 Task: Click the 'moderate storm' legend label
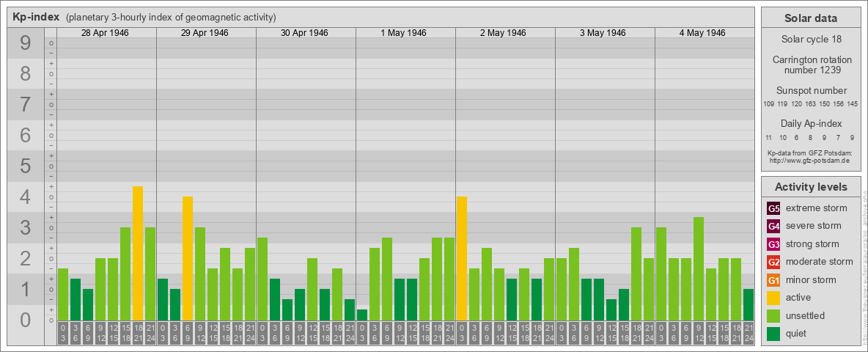tap(820, 262)
